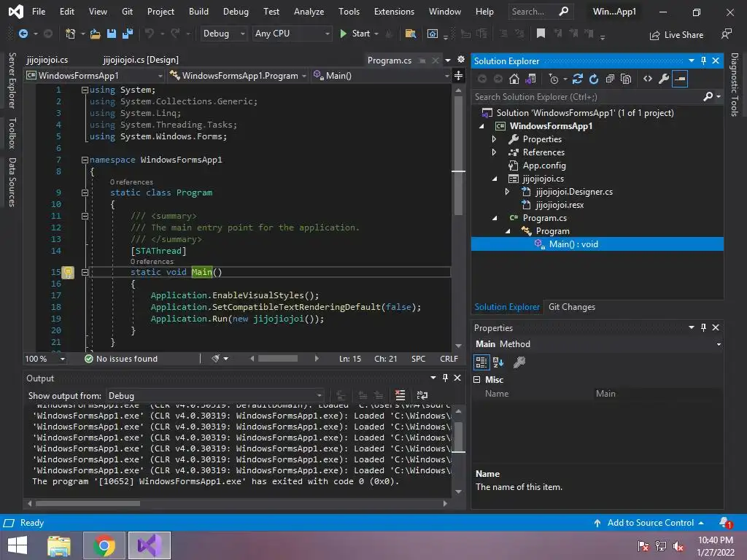
Task: Click the No issues found indicator
Action: tap(121, 359)
